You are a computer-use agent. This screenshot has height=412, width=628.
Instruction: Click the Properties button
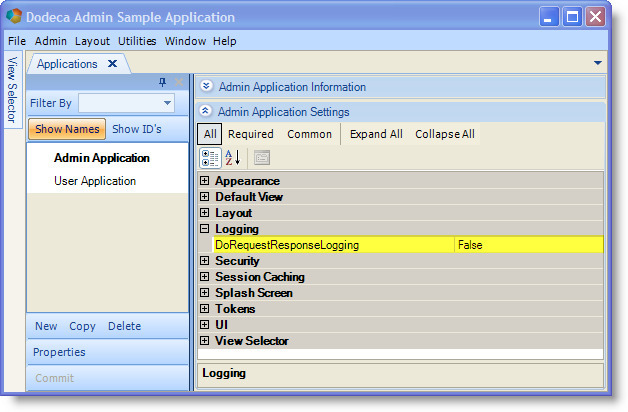click(59, 352)
